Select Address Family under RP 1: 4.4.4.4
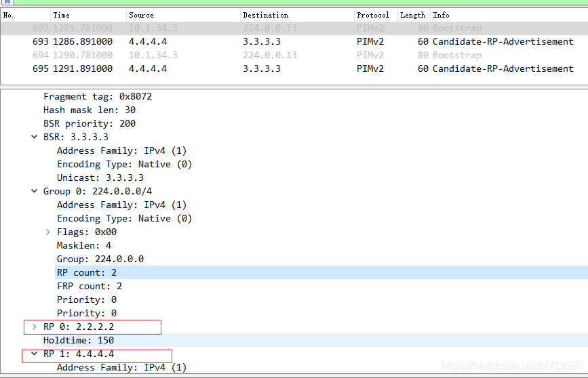Screen dimensions: 588x378 [121, 368]
